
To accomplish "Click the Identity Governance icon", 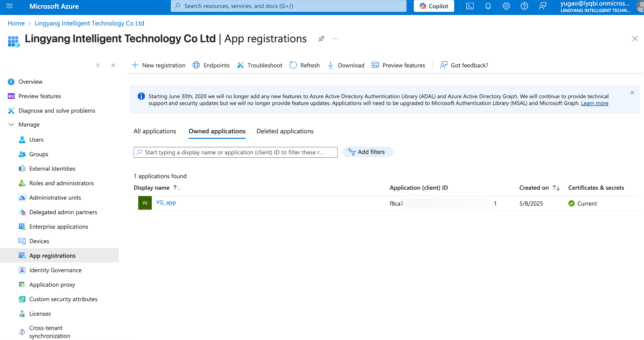I will pyautogui.click(x=22, y=270).
